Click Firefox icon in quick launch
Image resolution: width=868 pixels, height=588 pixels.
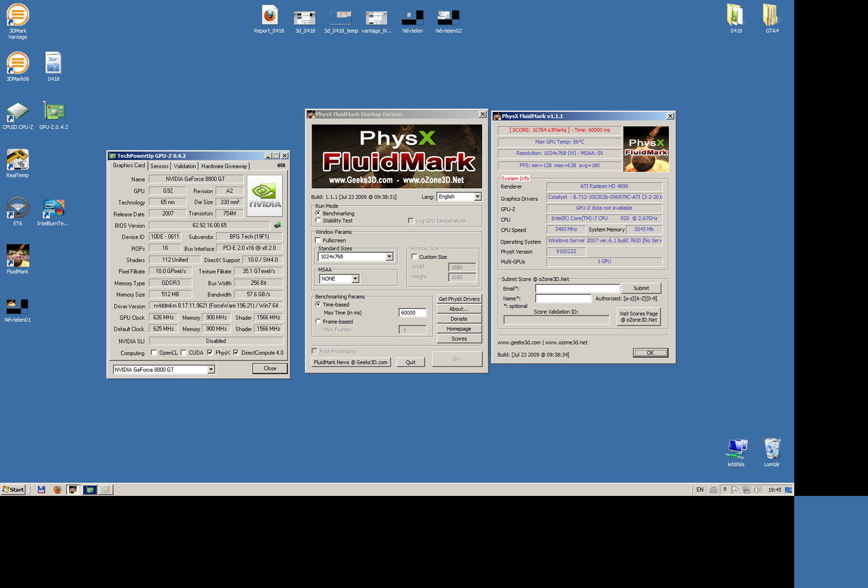point(57,490)
